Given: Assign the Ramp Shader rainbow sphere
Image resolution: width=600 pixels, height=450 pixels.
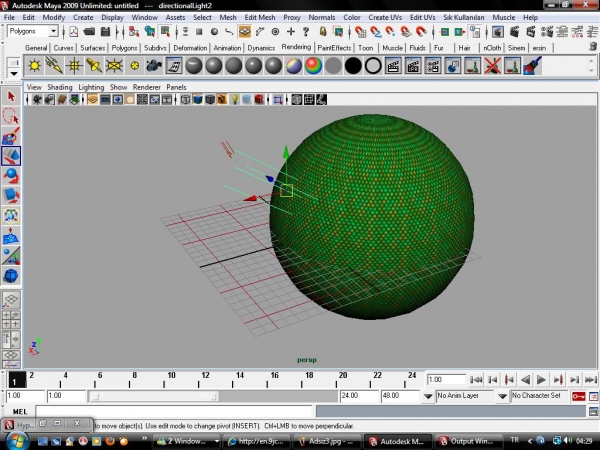Looking at the screenshot, I should (x=313, y=65).
